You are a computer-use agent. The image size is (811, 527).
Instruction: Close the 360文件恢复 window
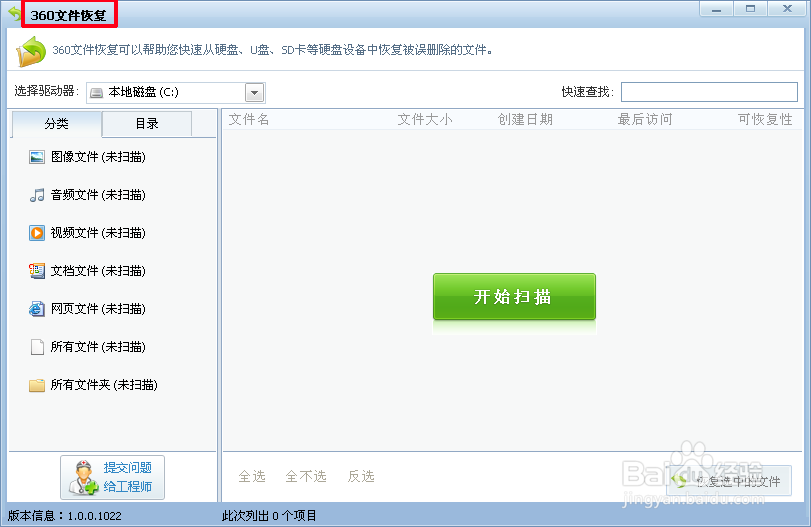pyautogui.click(x=787, y=9)
